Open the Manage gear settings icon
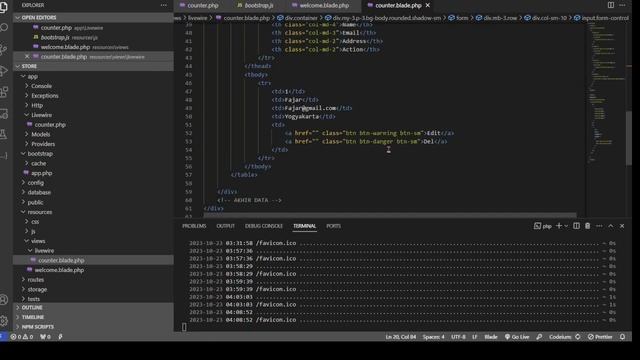The image size is (640, 360). click(4, 321)
